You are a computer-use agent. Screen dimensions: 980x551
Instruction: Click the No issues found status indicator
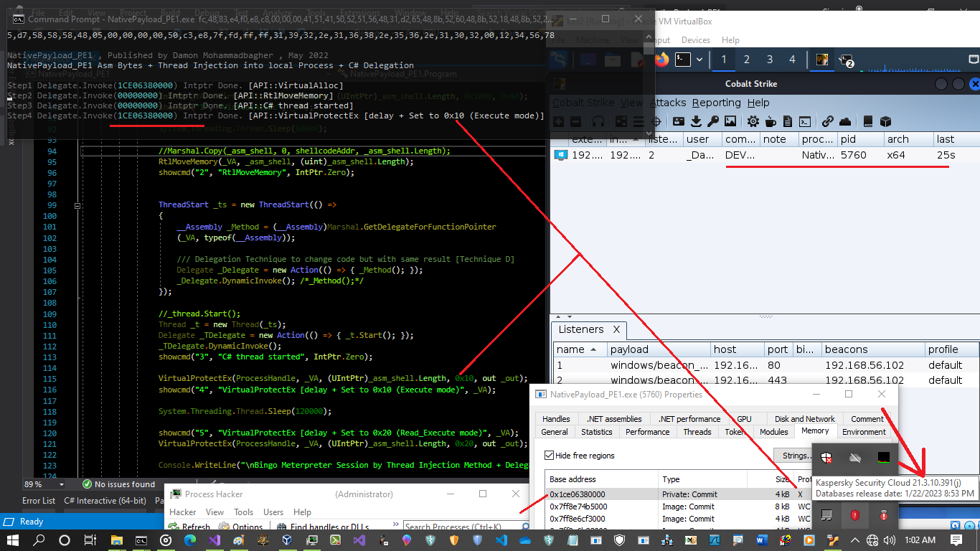click(x=119, y=484)
